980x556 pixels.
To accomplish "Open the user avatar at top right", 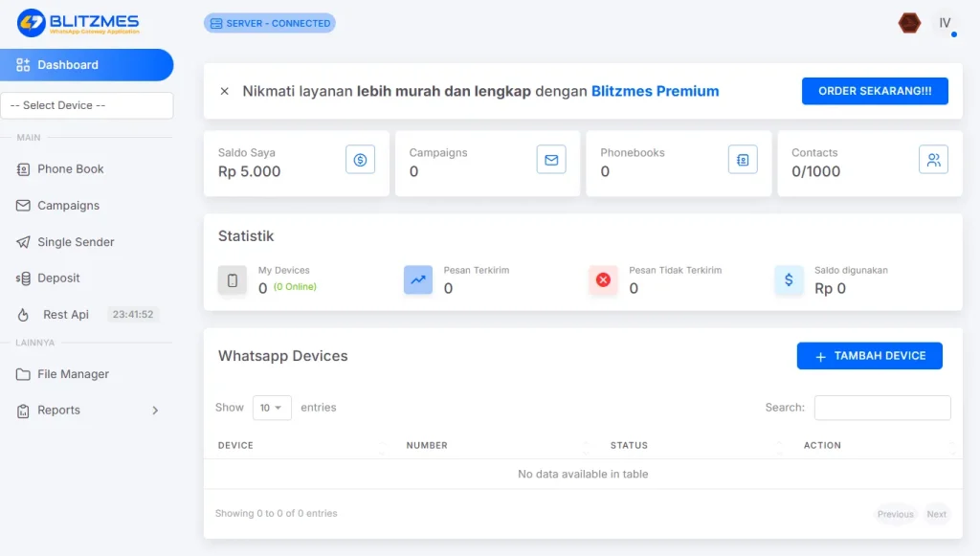I will tap(945, 23).
